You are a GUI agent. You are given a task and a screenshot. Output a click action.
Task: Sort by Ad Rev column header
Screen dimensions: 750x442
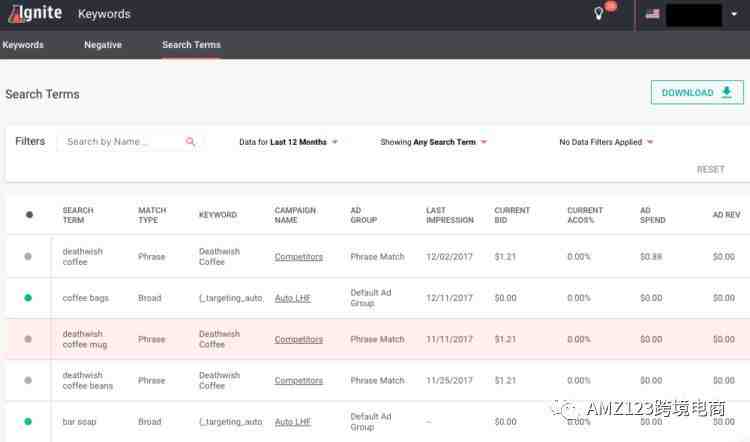pos(727,215)
